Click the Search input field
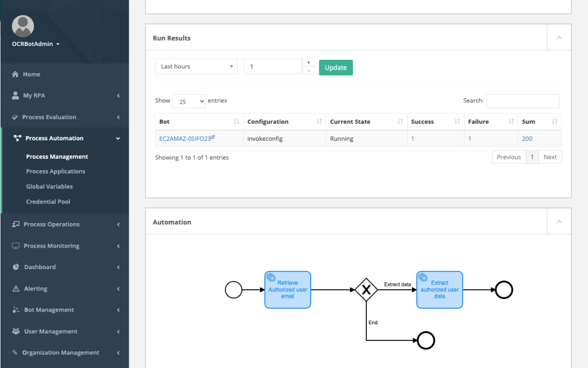The width and height of the screenshot is (588, 368). pyautogui.click(x=523, y=101)
